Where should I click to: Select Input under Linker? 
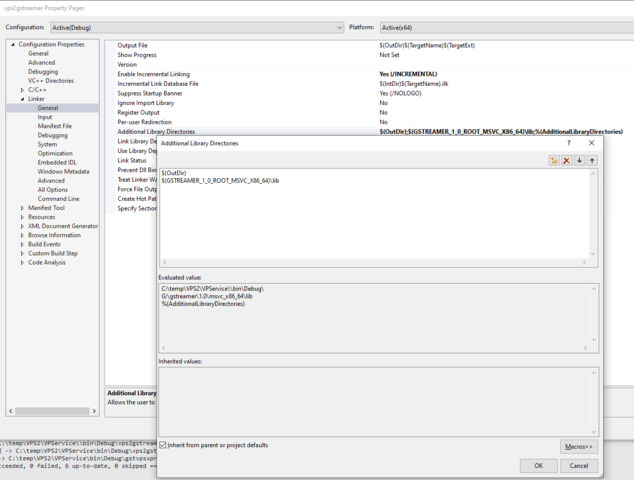pyautogui.click(x=45, y=117)
